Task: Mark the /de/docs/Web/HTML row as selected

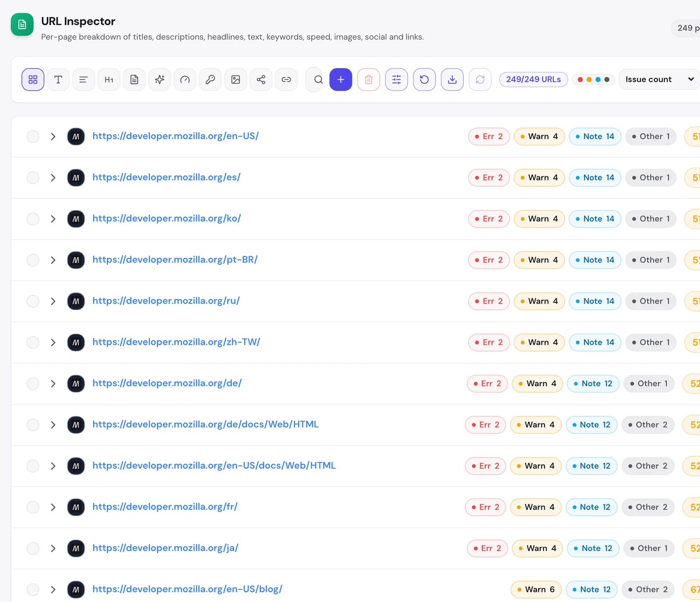Action: 33,425
